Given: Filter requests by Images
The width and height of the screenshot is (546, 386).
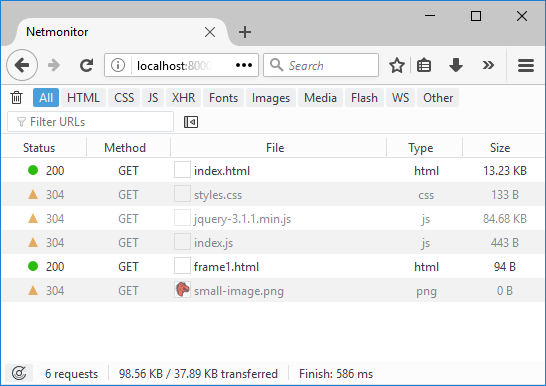Looking at the screenshot, I should point(271,97).
